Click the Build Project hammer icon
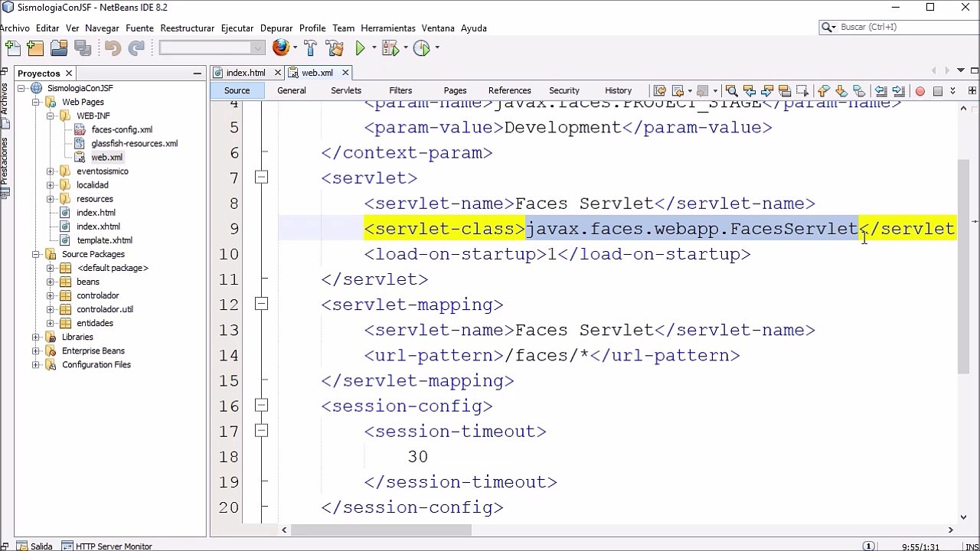 [x=310, y=48]
